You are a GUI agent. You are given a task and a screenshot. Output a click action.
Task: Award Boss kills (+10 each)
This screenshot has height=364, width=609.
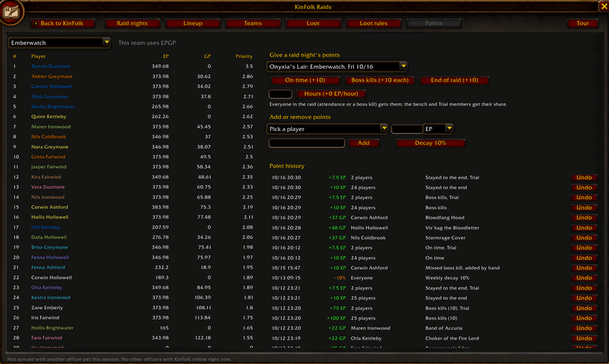click(380, 80)
